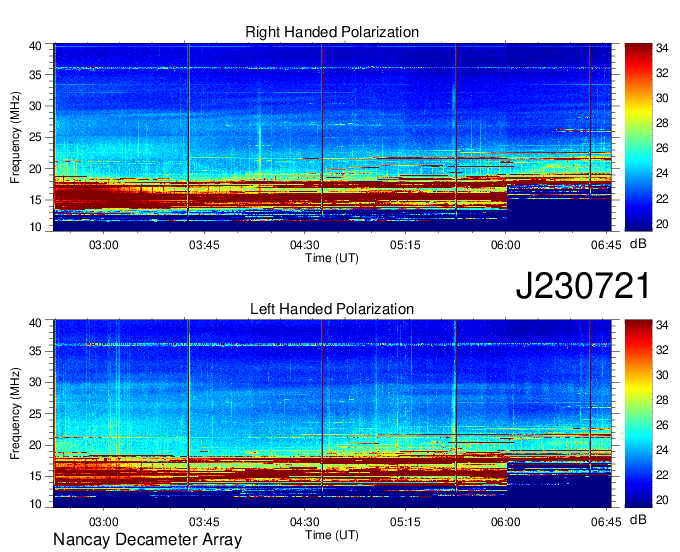Click the 35 MHz tick on Right Handed plot
Image resolution: width=680 pixels, height=552 pixels.
pos(35,75)
